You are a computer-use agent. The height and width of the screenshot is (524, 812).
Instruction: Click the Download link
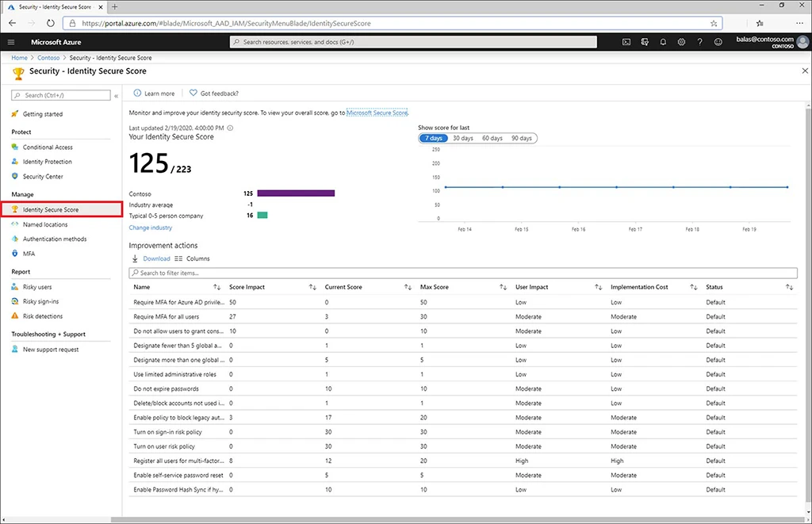156,258
